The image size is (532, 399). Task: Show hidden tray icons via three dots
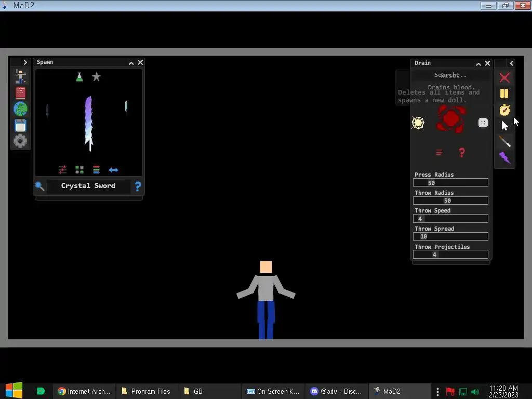(437, 392)
